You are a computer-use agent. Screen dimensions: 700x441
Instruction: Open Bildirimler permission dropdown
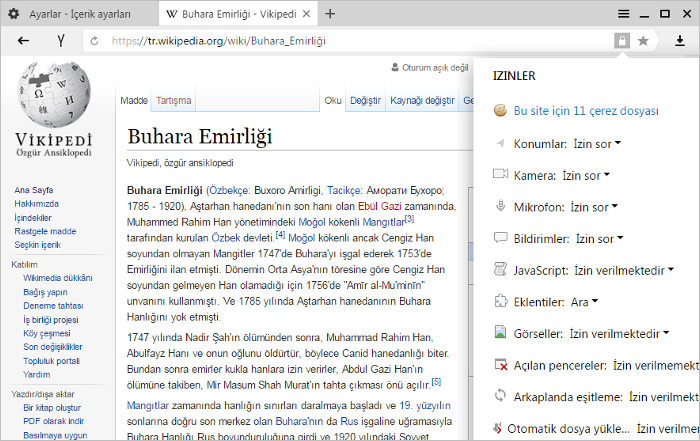[x=600, y=239]
